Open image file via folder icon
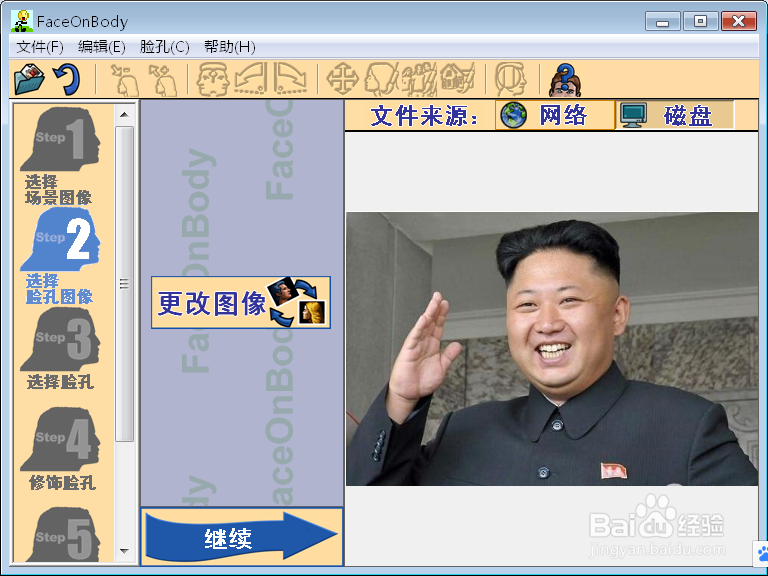Screen dimensions: 768x576 29,79
